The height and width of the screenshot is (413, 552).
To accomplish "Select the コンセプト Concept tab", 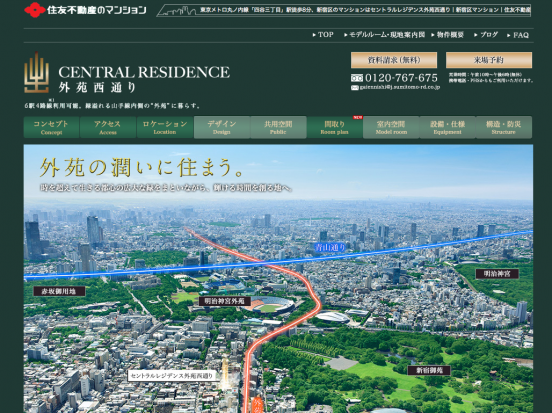I will point(51,127).
